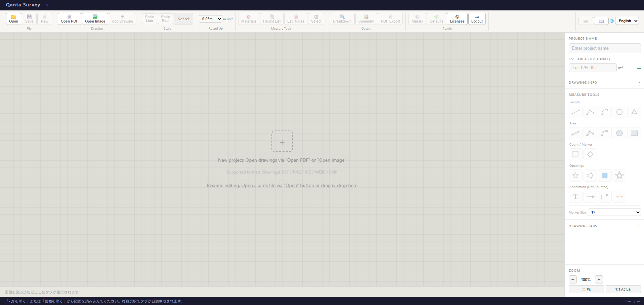Click the 100% zoom value

(586, 280)
